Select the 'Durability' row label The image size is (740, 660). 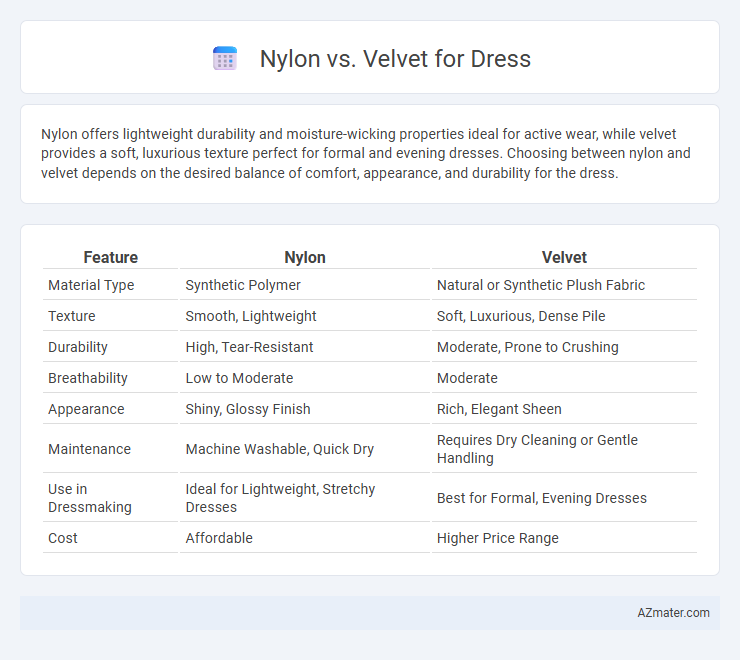(x=78, y=347)
